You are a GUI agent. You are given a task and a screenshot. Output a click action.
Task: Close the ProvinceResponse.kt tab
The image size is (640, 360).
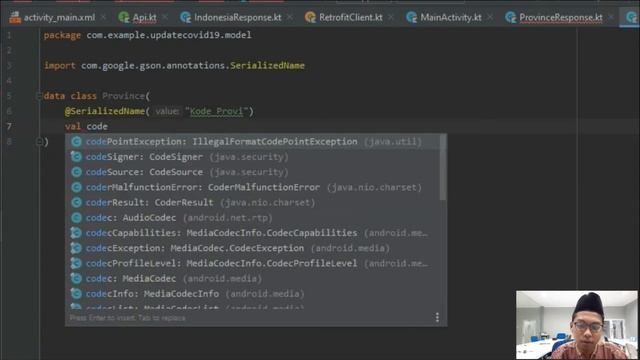[611, 18]
